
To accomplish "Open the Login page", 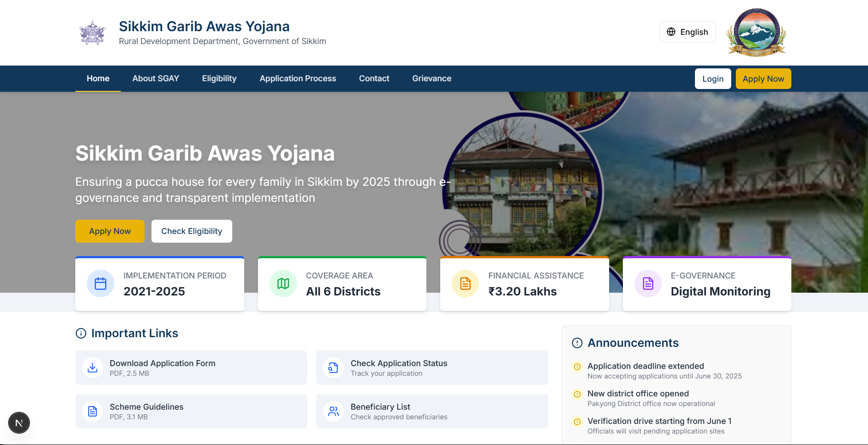I will pyautogui.click(x=713, y=78).
